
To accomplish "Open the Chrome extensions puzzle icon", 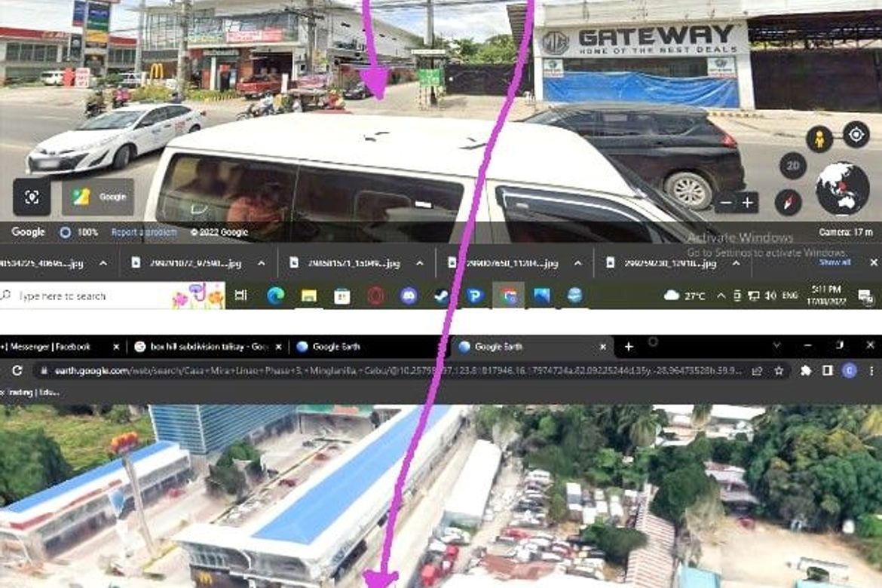I will (806, 370).
